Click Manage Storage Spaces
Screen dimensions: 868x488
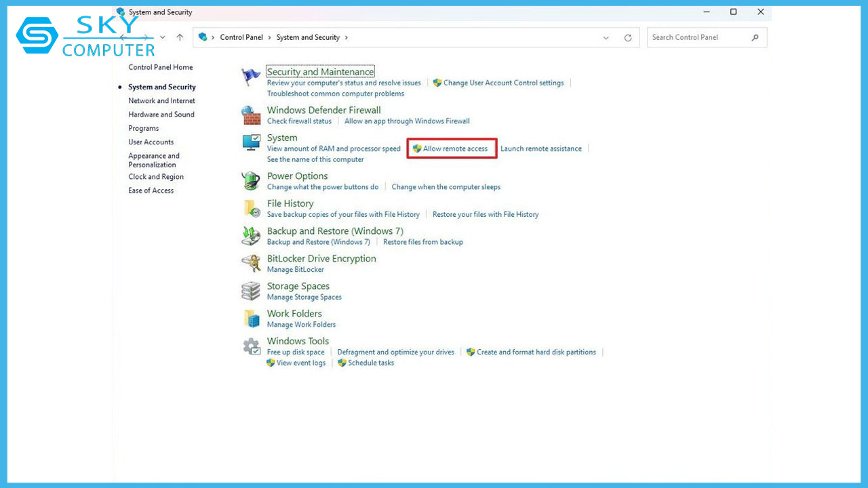tap(304, 297)
